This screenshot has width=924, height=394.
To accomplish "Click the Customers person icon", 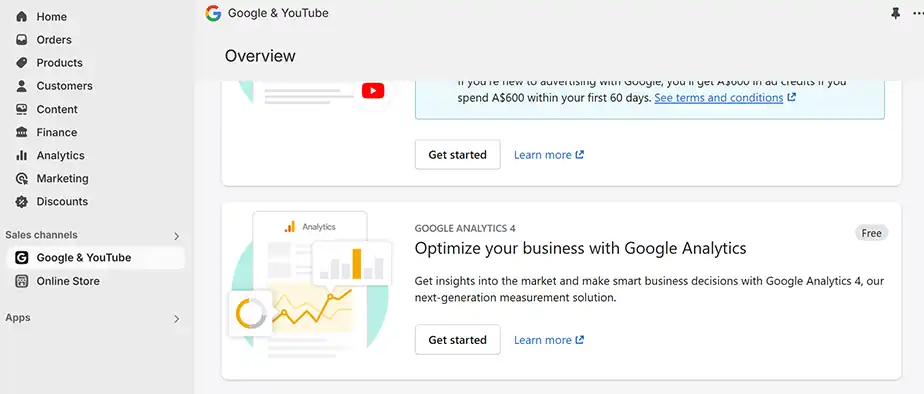I will [22, 86].
